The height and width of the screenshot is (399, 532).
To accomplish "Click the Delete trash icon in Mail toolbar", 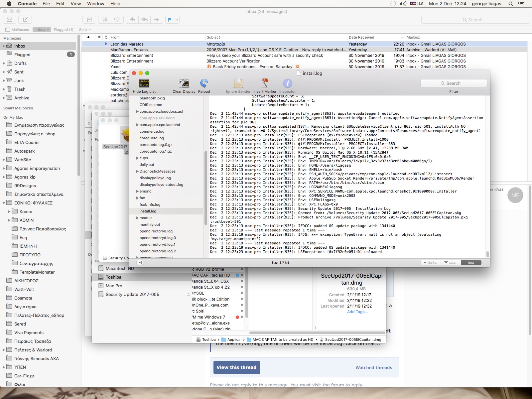I will pyautogui.click(x=105, y=20).
